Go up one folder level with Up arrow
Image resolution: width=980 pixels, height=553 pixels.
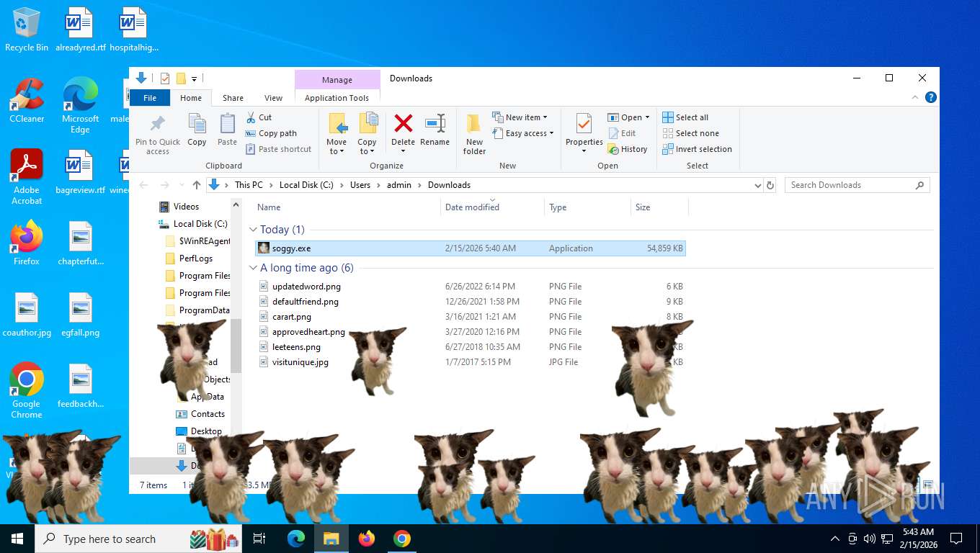tap(197, 185)
